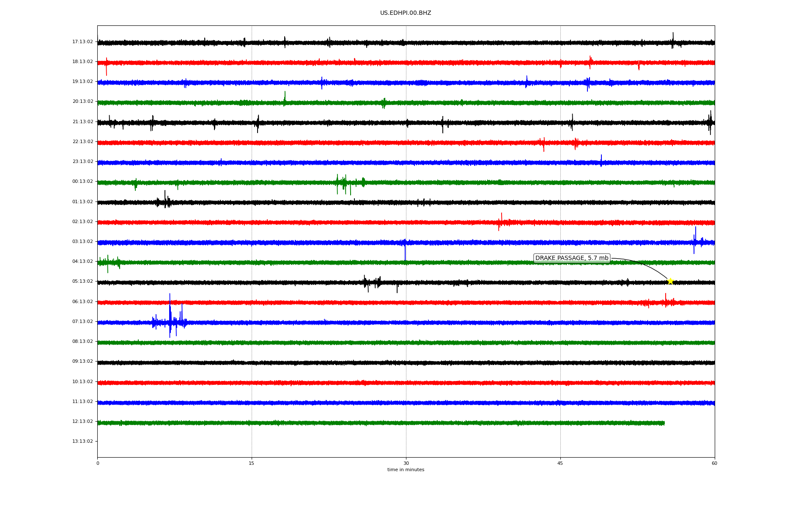This screenshot has width=812, height=508.
Task: Click the red spike at start of 18:13:02 trace
Action: click(106, 66)
